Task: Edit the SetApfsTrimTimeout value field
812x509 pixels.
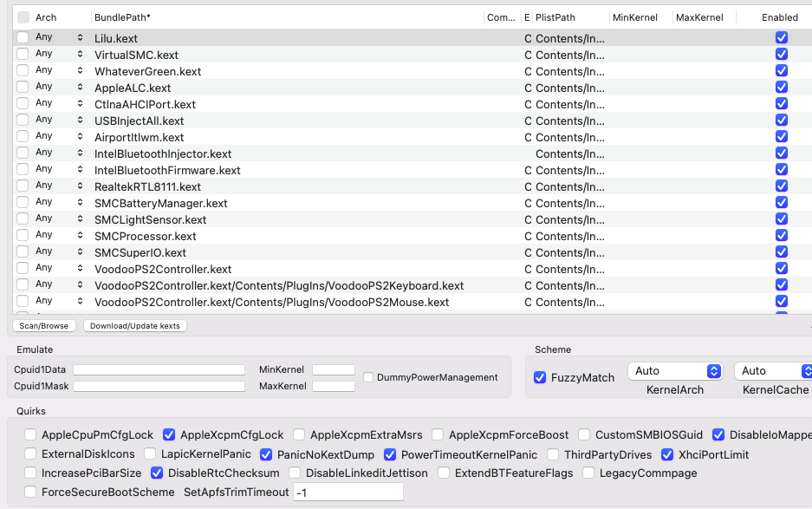Action: point(348,492)
